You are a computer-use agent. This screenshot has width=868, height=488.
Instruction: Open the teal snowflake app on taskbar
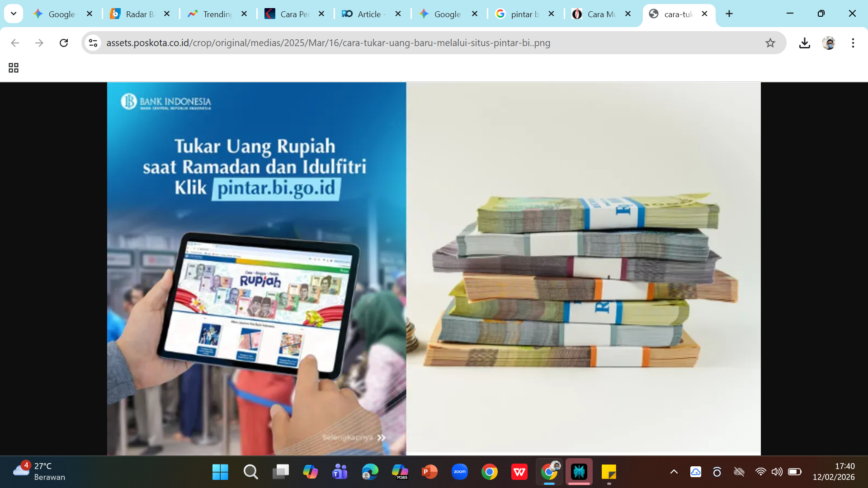pyautogui.click(x=579, y=472)
